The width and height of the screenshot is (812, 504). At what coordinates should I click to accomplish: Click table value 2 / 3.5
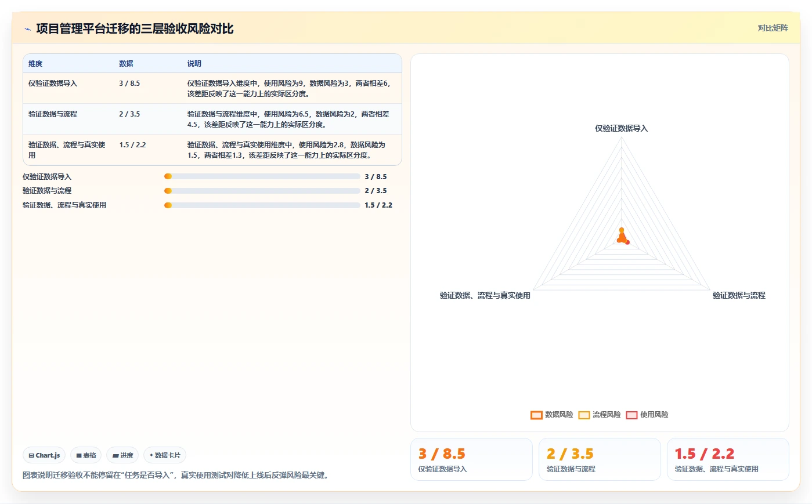pyautogui.click(x=129, y=114)
